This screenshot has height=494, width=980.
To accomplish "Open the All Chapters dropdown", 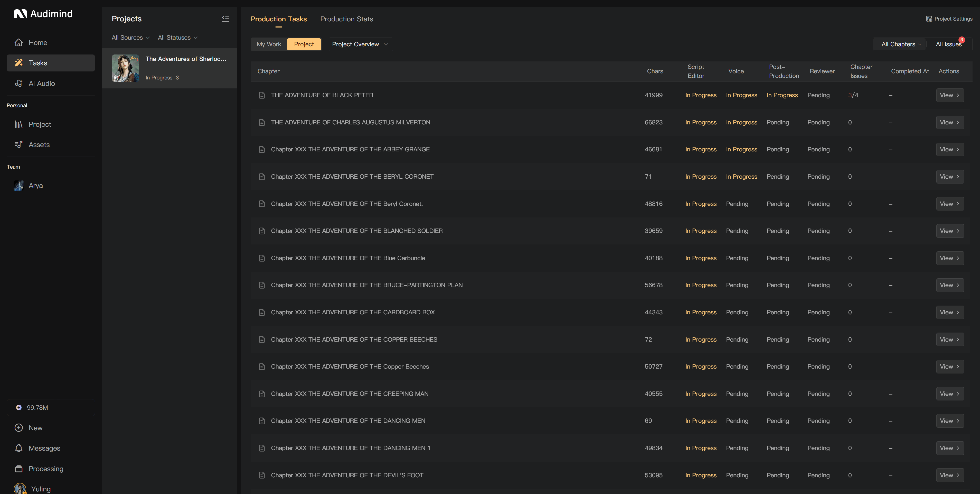I will pos(901,44).
